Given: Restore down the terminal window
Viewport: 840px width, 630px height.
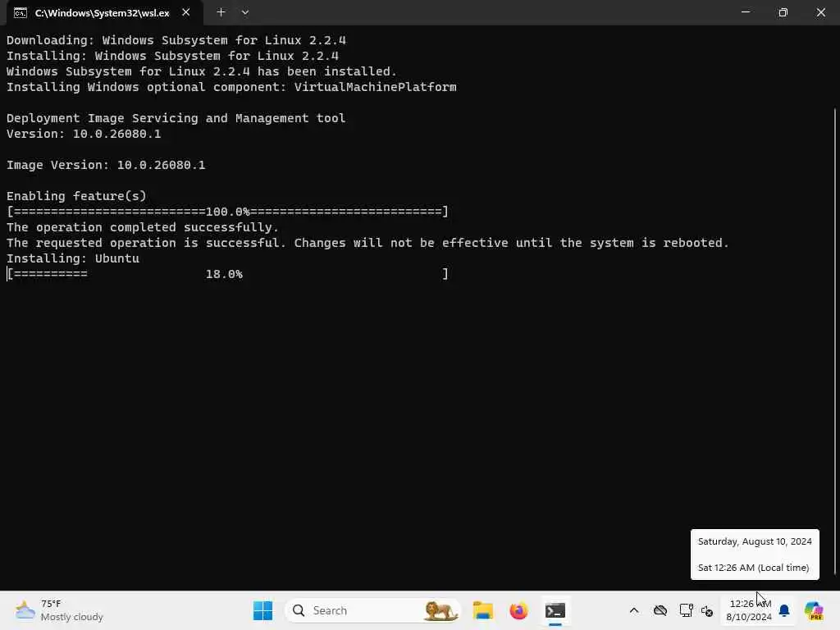Looking at the screenshot, I should (783, 12).
